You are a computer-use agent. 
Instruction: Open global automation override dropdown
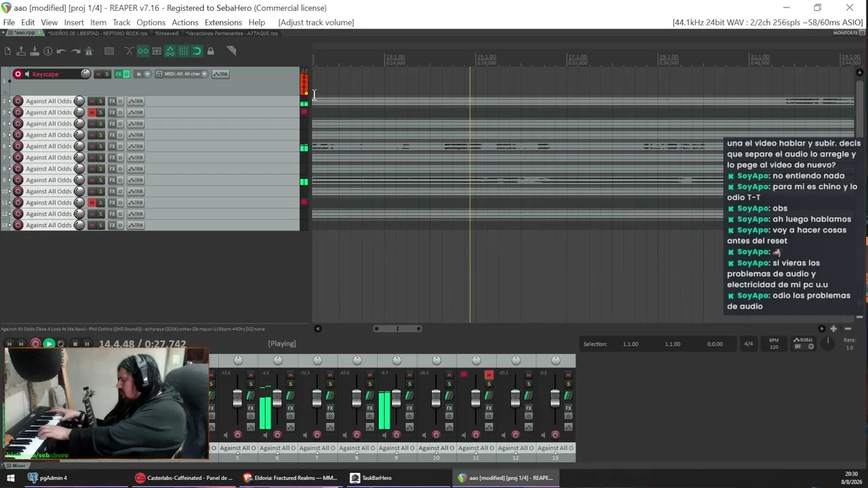(x=804, y=344)
